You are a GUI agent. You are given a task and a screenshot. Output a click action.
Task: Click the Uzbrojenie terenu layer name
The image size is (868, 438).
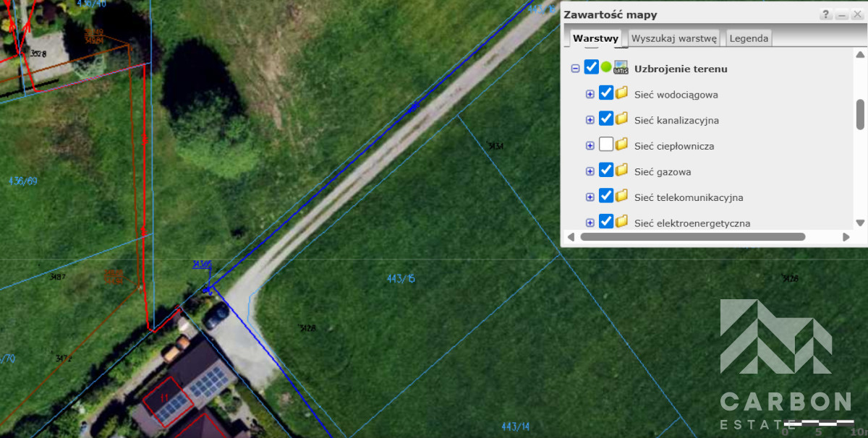click(x=681, y=69)
